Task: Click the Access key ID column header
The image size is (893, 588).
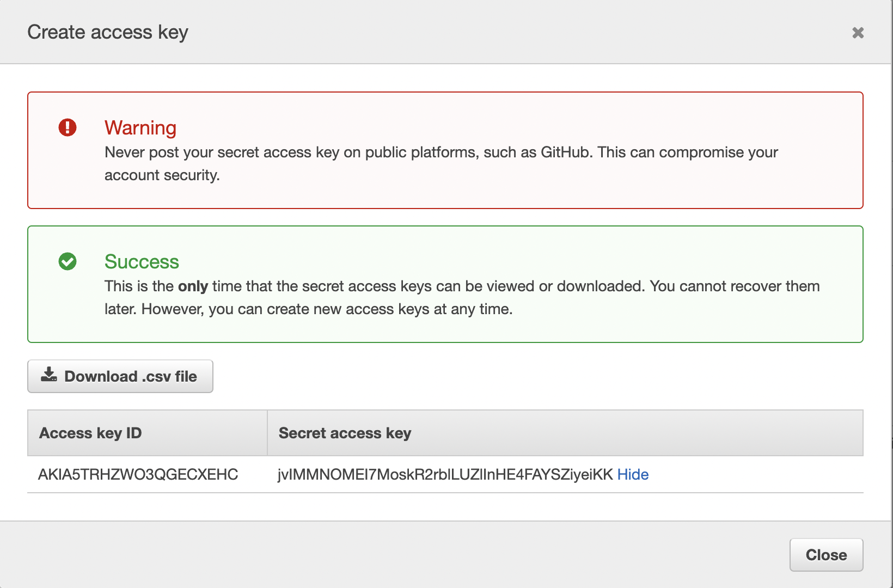Action: pyautogui.click(x=90, y=433)
